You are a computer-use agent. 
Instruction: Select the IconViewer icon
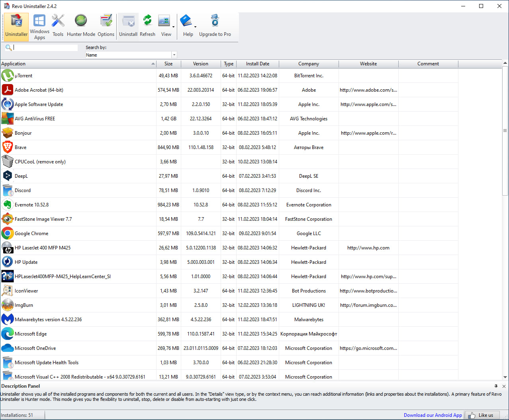(7, 290)
